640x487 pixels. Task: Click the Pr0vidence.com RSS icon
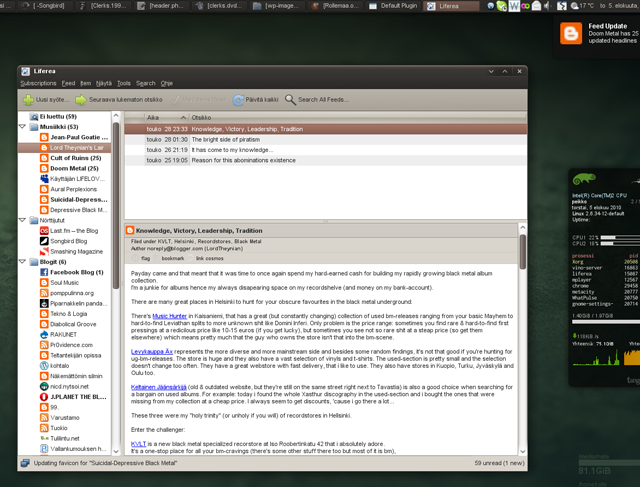tap(44, 345)
